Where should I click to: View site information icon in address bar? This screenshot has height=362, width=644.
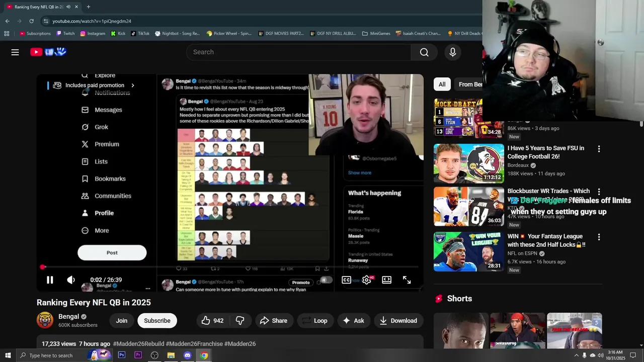[46, 21]
